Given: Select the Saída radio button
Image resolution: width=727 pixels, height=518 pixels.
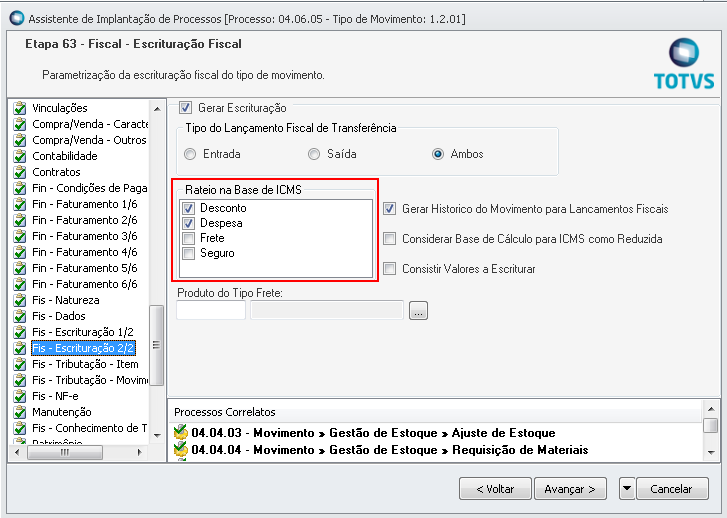Looking at the screenshot, I should [x=314, y=154].
